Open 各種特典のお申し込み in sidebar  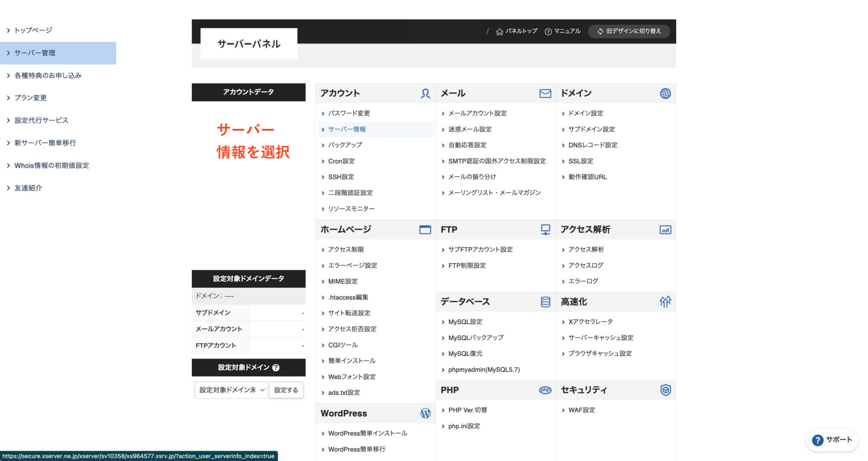tap(48, 76)
